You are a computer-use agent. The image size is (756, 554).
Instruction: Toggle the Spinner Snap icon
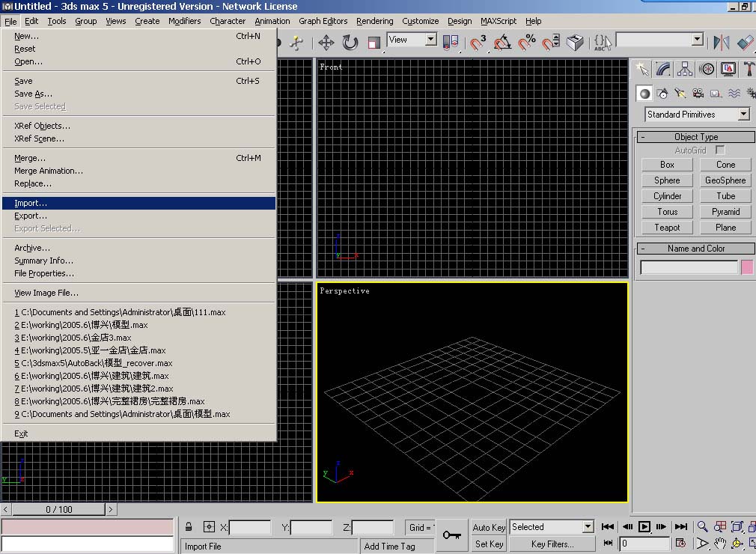(551, 43)
